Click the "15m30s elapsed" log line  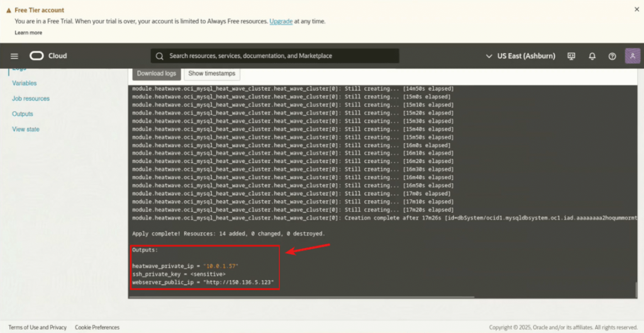click(x=293, y=121)
